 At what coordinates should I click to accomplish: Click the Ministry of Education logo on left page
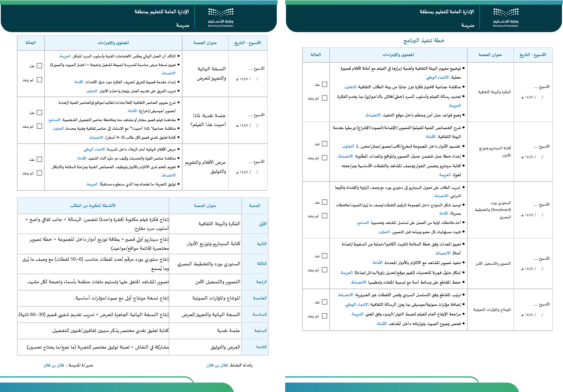coord(221,18)
